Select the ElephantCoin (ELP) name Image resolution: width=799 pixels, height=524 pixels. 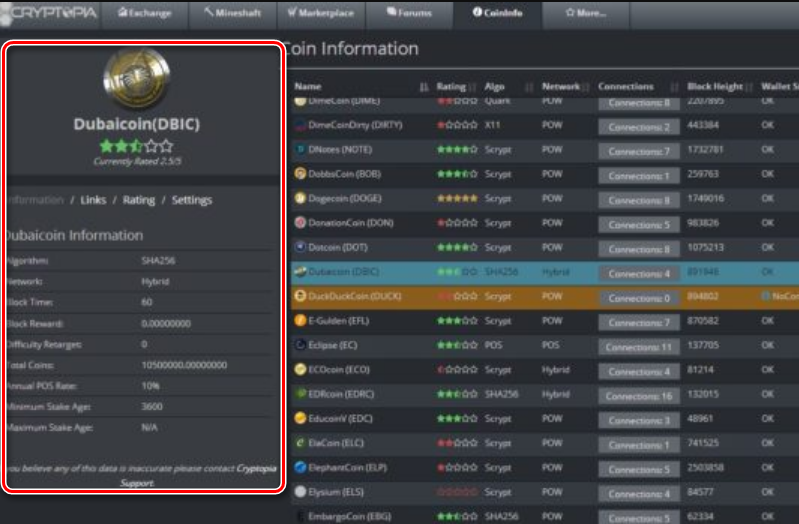[x=348, y=467]
